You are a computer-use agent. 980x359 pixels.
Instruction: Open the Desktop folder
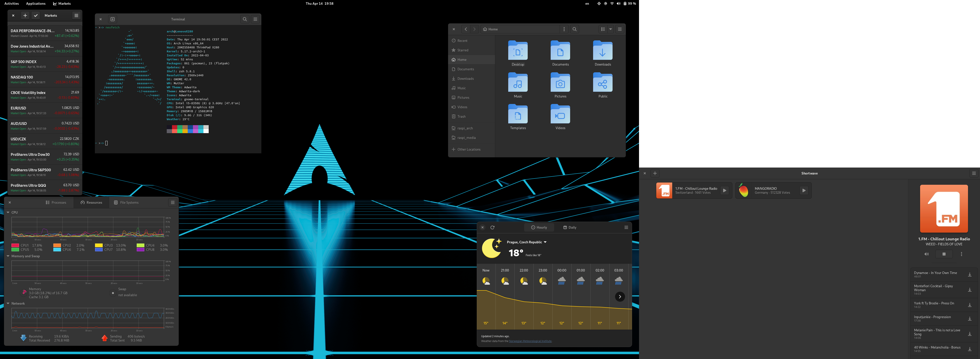tap(518, 53)
